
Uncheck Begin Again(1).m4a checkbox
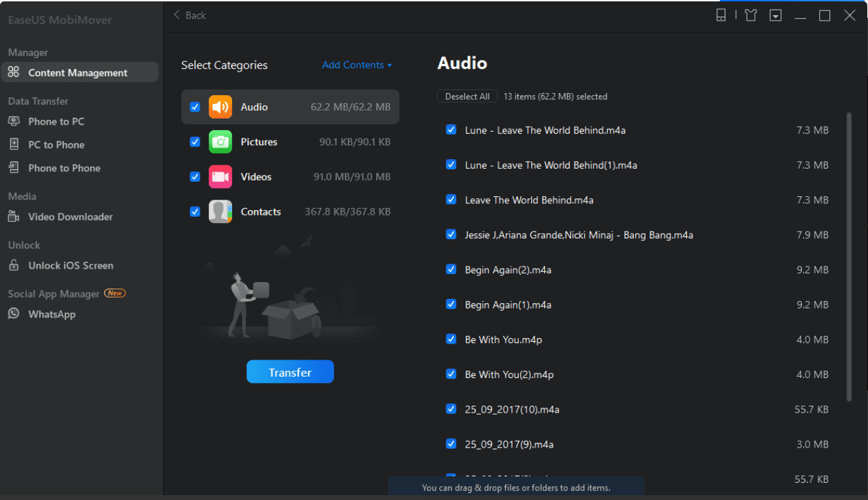tap(451, 304)
